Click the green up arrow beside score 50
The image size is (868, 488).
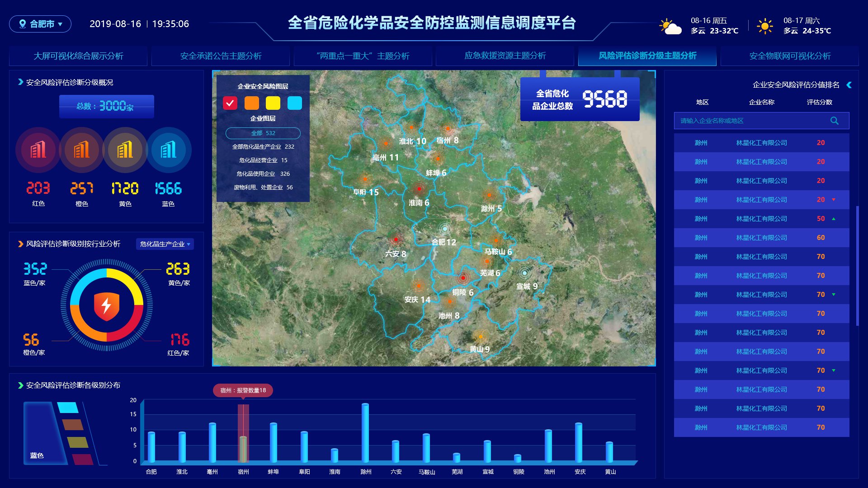[x=834, y=219]
